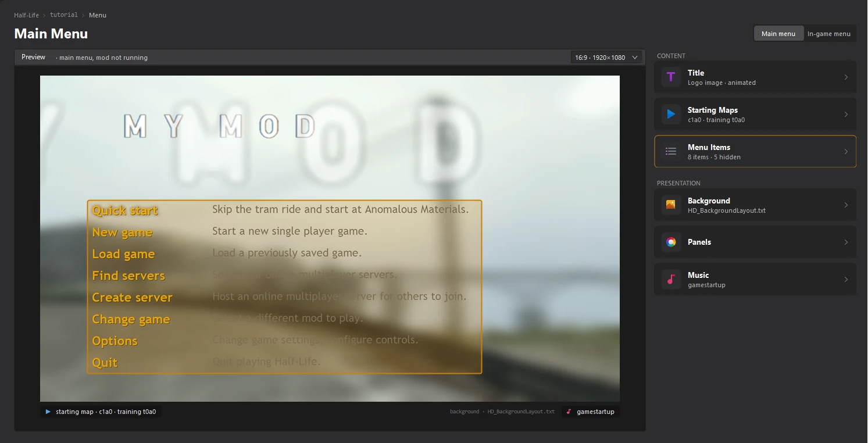Expand the Title card chevron

point(846,77)
